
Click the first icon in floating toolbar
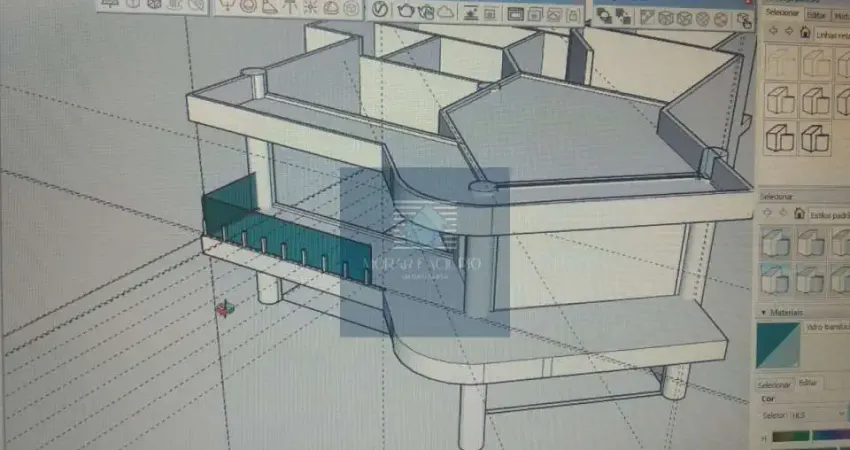(606, 15)
